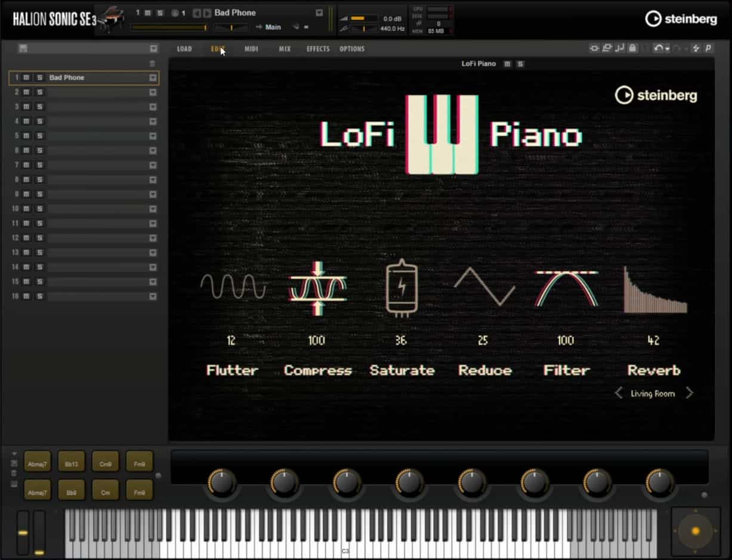Trigger the Bb9 chord pad
The width and height of the screenshot is (732, 560).
72,490
